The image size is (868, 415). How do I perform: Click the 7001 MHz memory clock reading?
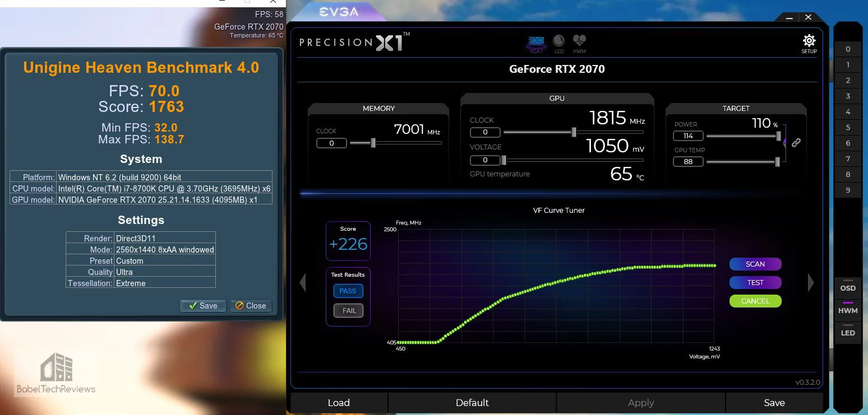pos(417,129)
